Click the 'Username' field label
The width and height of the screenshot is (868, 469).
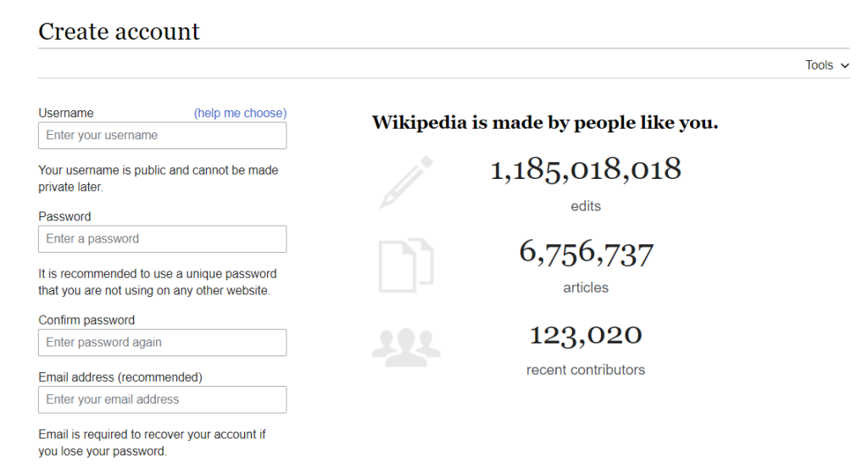pyautogui.click(x=66, y=113)
